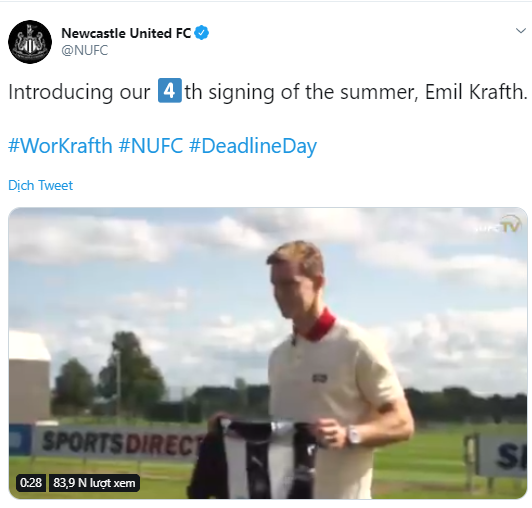532x508 pixels.
Task: Click the 83,9 N lượt xem view count
Action: (94, 482)
